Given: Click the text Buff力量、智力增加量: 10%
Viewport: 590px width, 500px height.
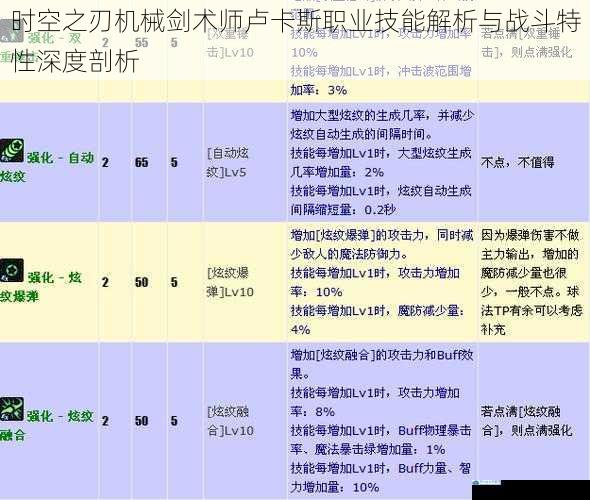Looking at the screenshot, I should (x=381, y=478).
